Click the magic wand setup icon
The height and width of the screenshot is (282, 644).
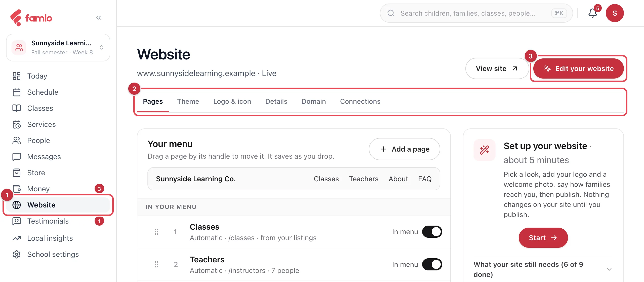point(485,150)
